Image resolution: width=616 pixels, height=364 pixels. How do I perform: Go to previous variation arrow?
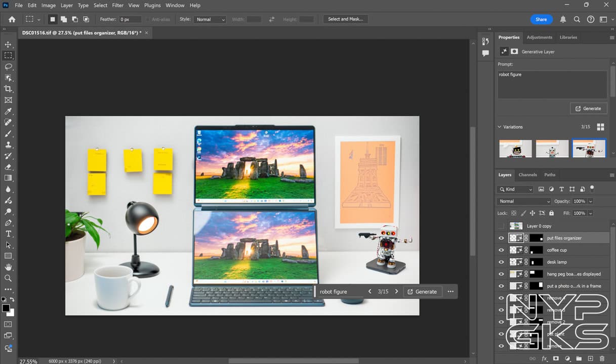(370, 292)
